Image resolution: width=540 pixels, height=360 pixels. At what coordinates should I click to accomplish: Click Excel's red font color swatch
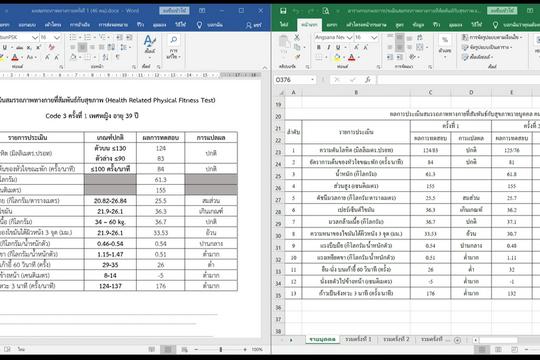[351, 58]
